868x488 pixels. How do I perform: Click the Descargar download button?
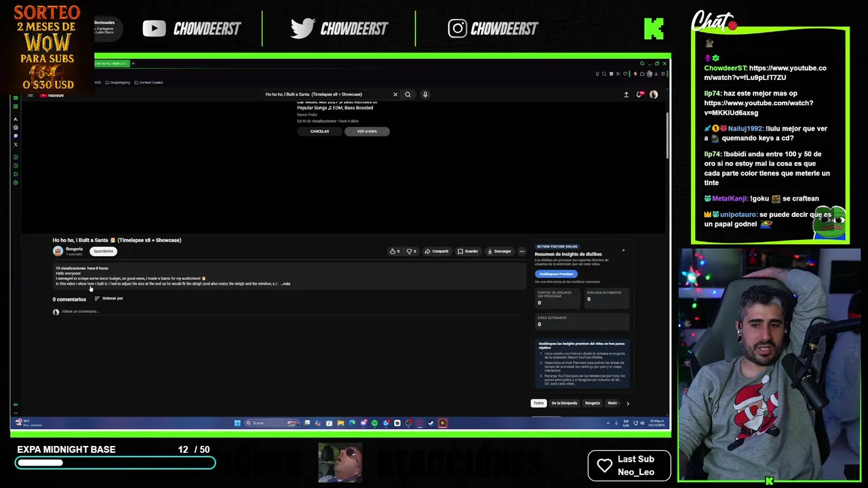499,251
